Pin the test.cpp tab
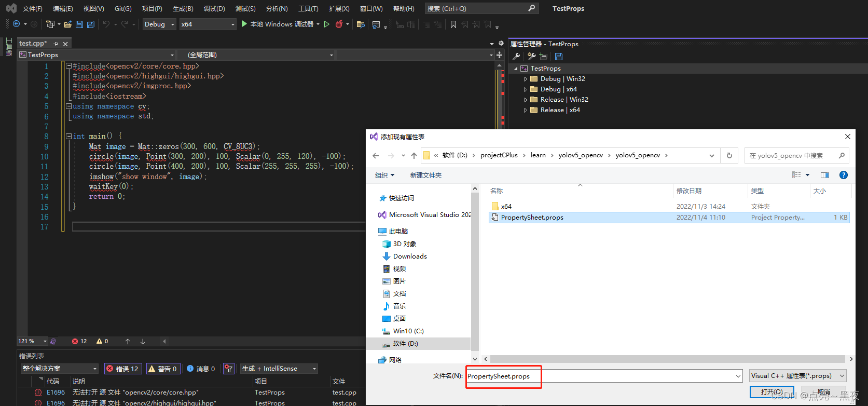This screenshot has height=406, width=868. [x=56, y=44]
